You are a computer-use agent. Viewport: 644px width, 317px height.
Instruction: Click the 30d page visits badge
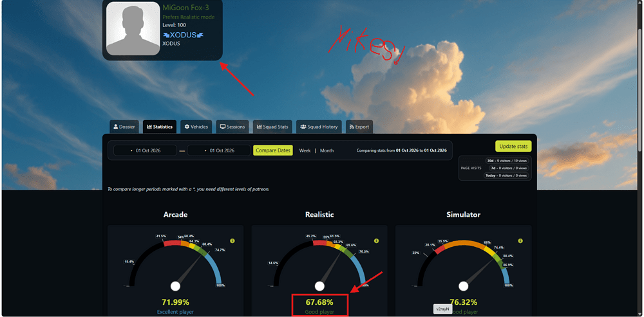506,161
